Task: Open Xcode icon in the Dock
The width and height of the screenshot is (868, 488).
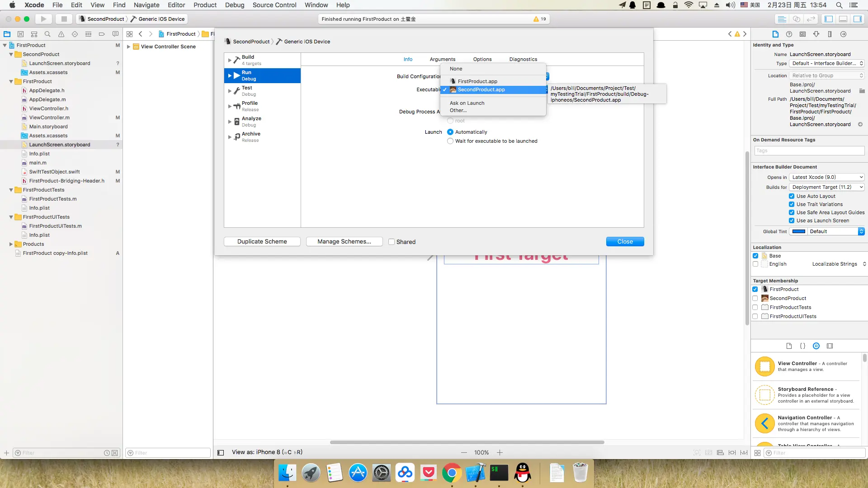Action: [475, 473]
